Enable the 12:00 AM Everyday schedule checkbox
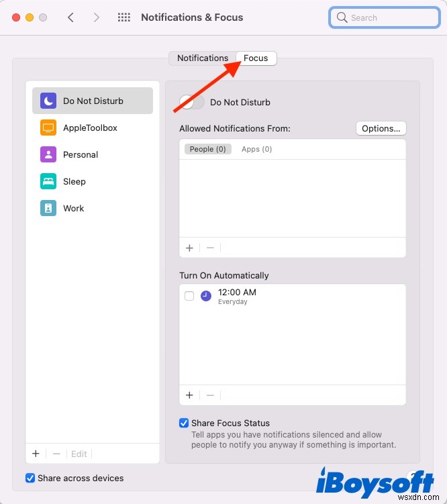Image resolution: width=447 pixels, height=504 pixels. tap(189, 296)
